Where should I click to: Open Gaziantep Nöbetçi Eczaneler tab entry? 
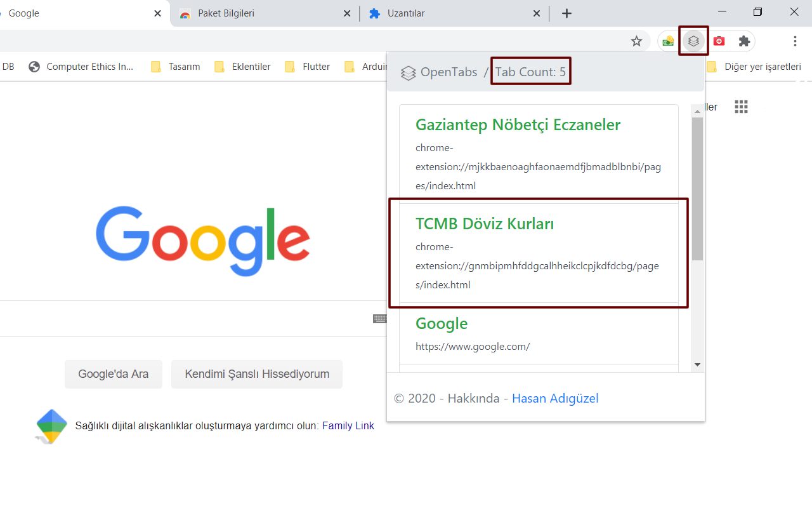(539, 154)
